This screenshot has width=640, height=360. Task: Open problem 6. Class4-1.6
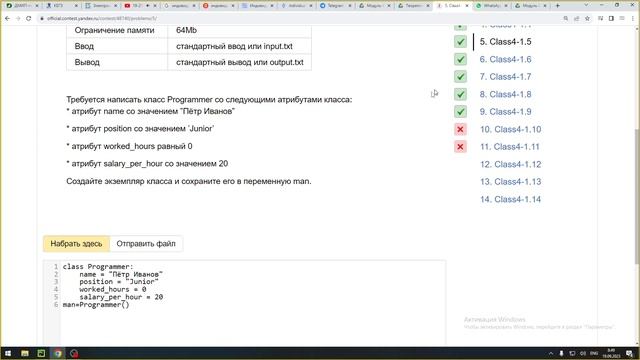(x=505, y=59)
